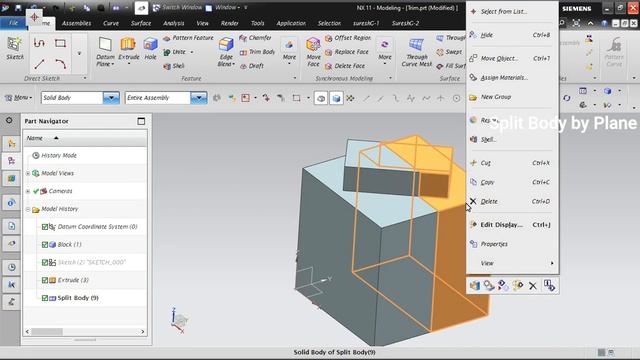The width and height of the screenshot is (640, 360).
Task: Click Switch Window button in title bar
Action: (x=178, y=7)
